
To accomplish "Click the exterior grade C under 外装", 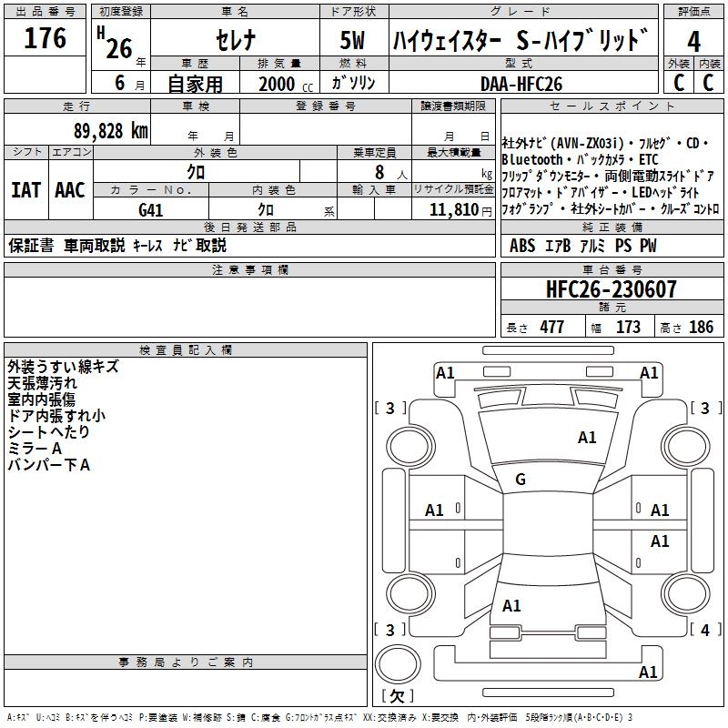I will (678, 83).
